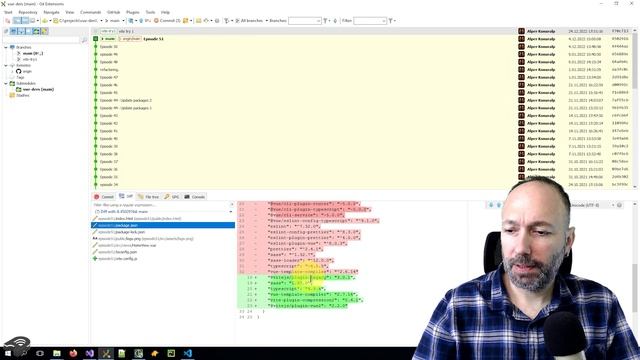640x360 pixels.
Task: Open the current branch 'main' dropdown in toolbar
Action: 123,20
